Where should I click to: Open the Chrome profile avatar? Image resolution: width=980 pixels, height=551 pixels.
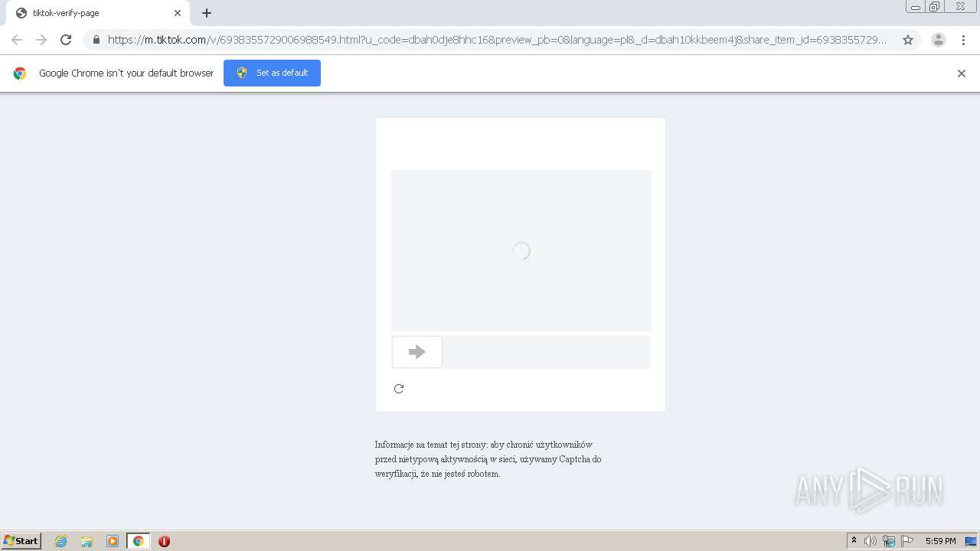tap(939, 40)
